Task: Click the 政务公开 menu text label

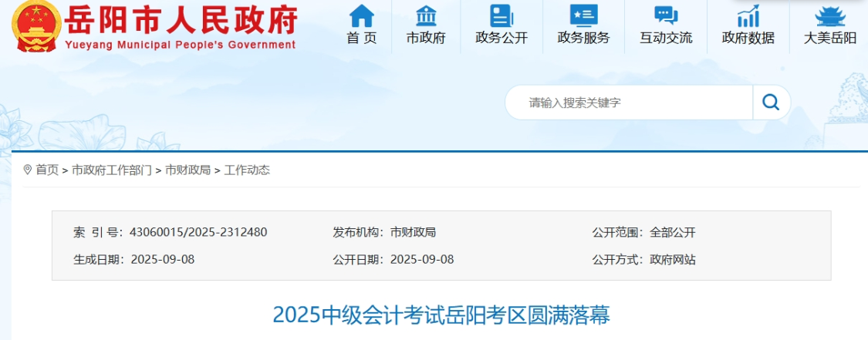Action: click(x=502, y=38)
